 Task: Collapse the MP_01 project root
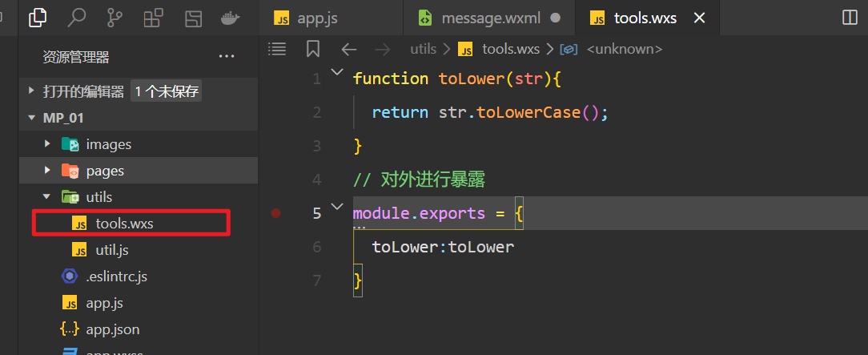point(31,118)
